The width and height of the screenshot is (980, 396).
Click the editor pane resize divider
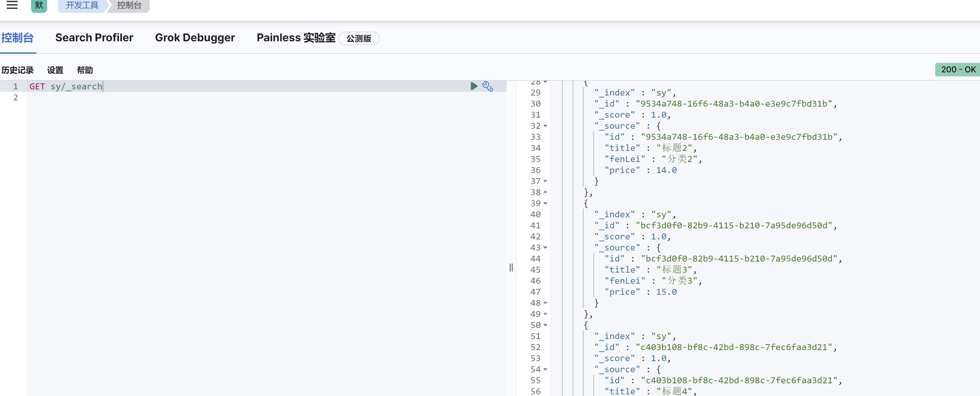pos(511,267)
